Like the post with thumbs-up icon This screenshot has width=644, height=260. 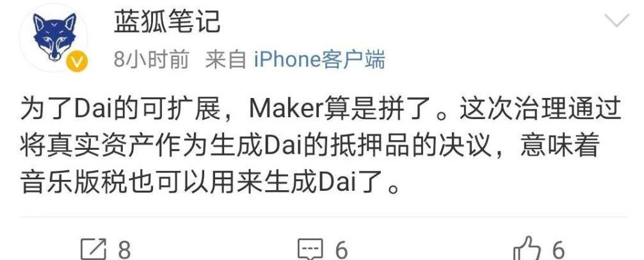coord(527,248)
